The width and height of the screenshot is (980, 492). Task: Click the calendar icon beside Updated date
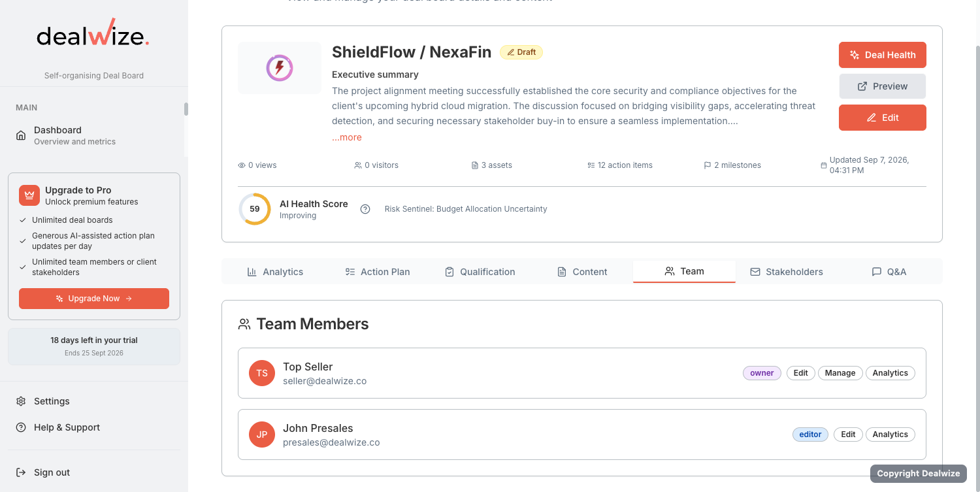[x=824, y=165]
